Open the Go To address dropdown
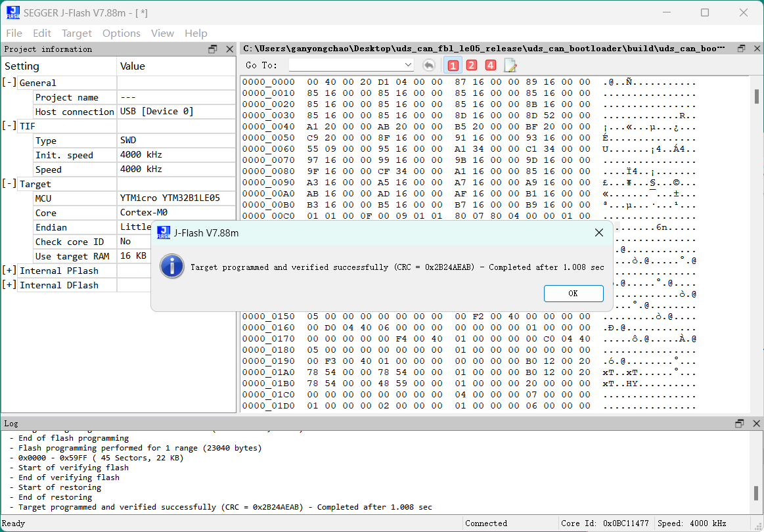 409,65
